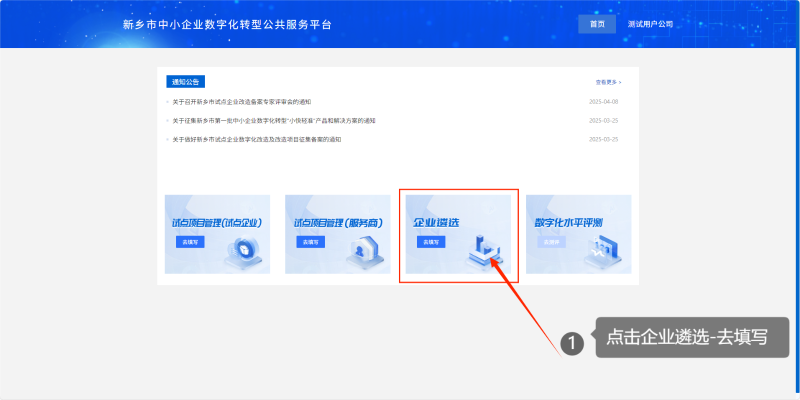Image resolution: width=800 pixels, height=400 pixels.
Task: Click 去填写 on the 企业遴选 card
Action: 431,242
